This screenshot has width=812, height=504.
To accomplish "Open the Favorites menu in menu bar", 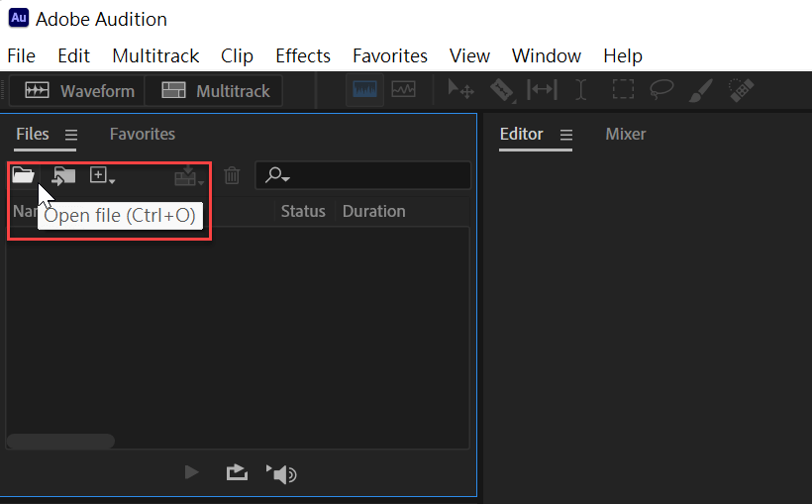I will pos(390,55).
